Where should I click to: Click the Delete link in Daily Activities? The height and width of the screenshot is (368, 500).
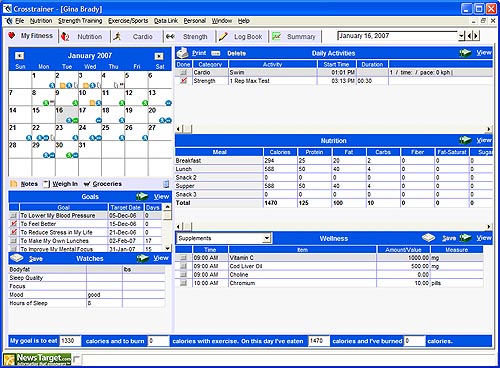[237, 53]
